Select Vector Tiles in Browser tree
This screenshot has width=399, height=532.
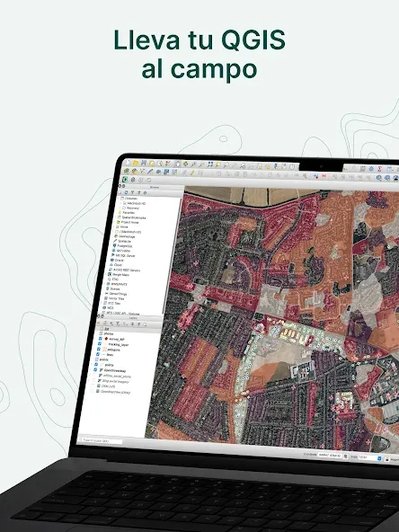tap(117, 298)
